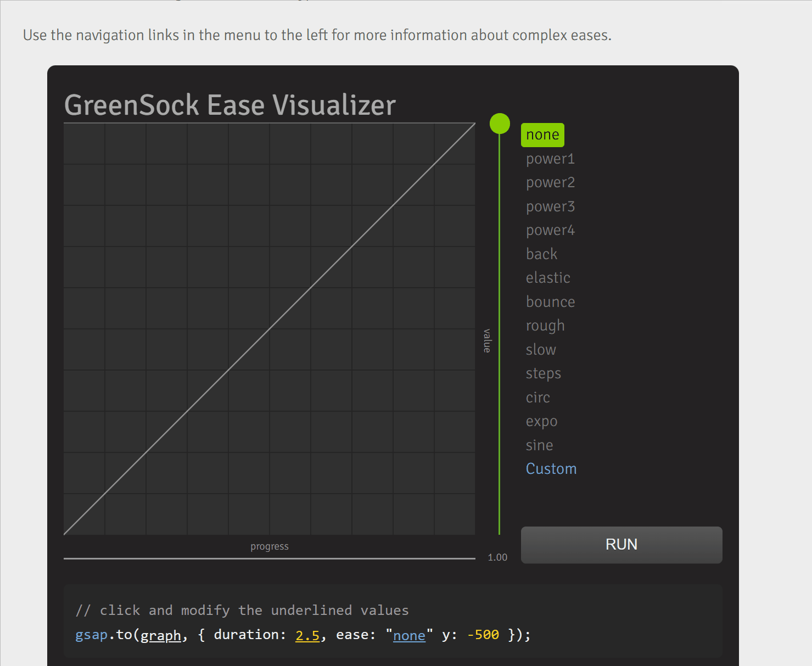Pick the rough ease
This screenshot has width=812, height=666.
[x=545, y=326]
